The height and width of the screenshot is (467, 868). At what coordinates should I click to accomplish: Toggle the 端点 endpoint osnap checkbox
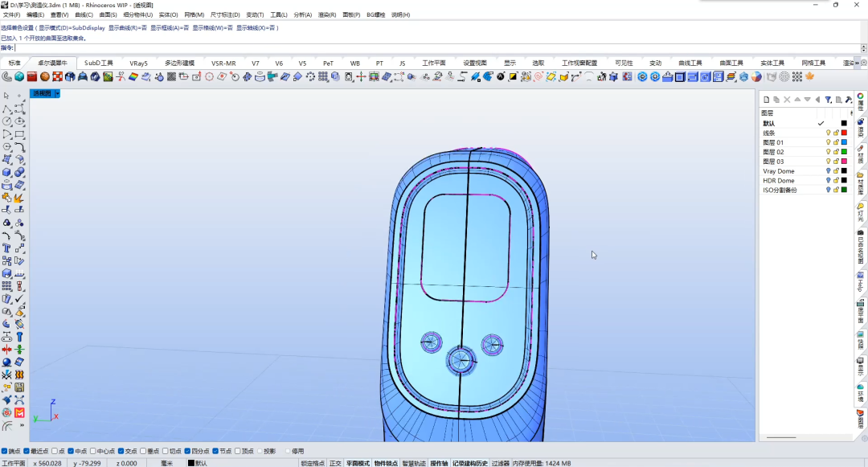click(5, 452)
